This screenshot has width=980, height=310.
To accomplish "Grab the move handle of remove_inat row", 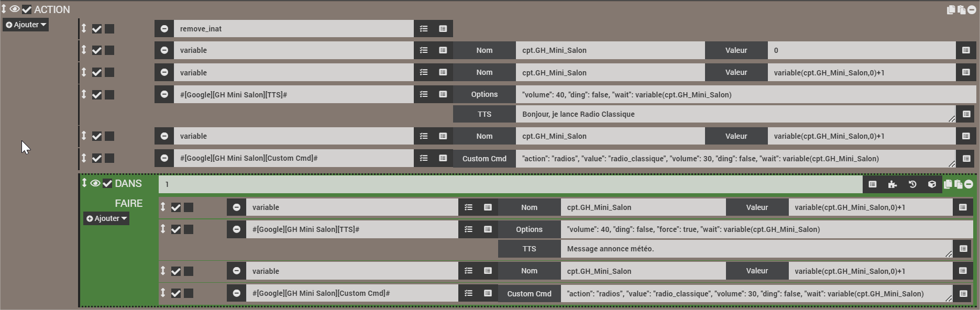I will (84, 28).
